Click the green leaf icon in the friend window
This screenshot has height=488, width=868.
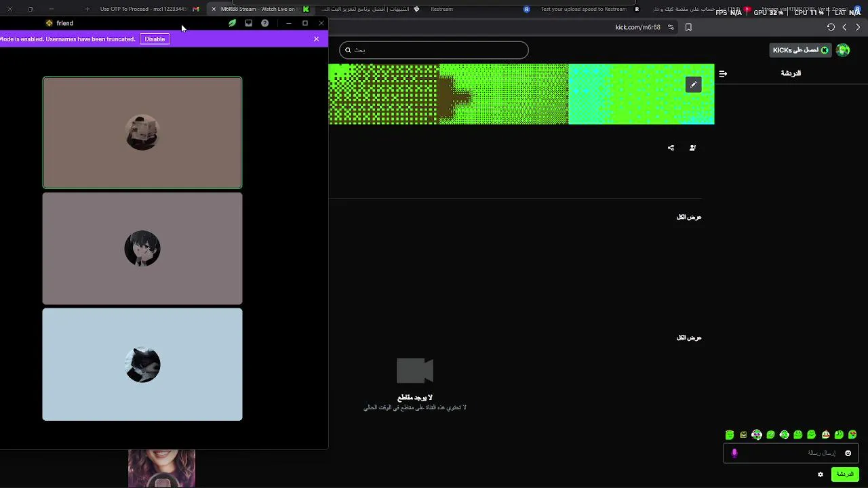click(232, 23)
